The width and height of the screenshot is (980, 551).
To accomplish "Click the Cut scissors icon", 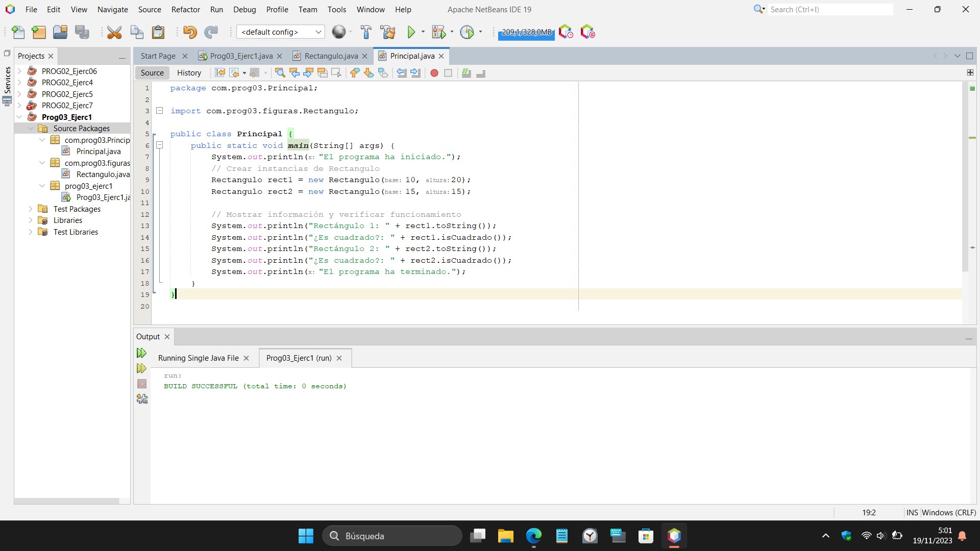I will coord(114,32).
